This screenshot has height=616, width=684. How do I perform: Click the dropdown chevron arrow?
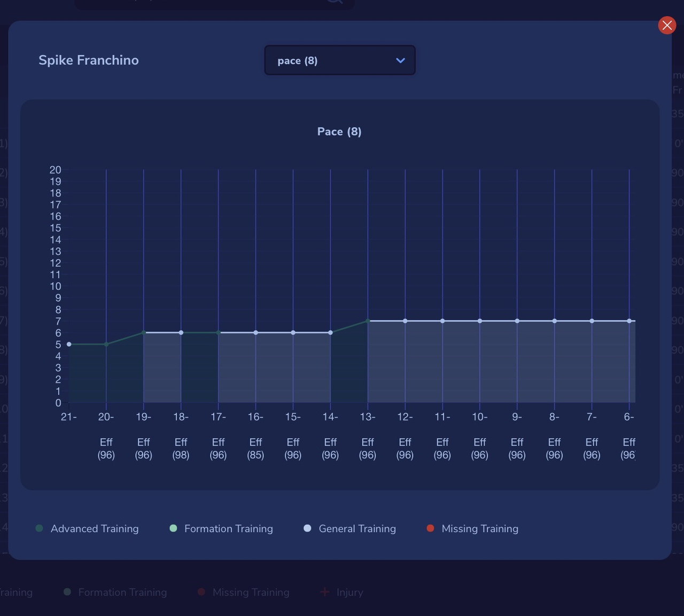point(400,60)
